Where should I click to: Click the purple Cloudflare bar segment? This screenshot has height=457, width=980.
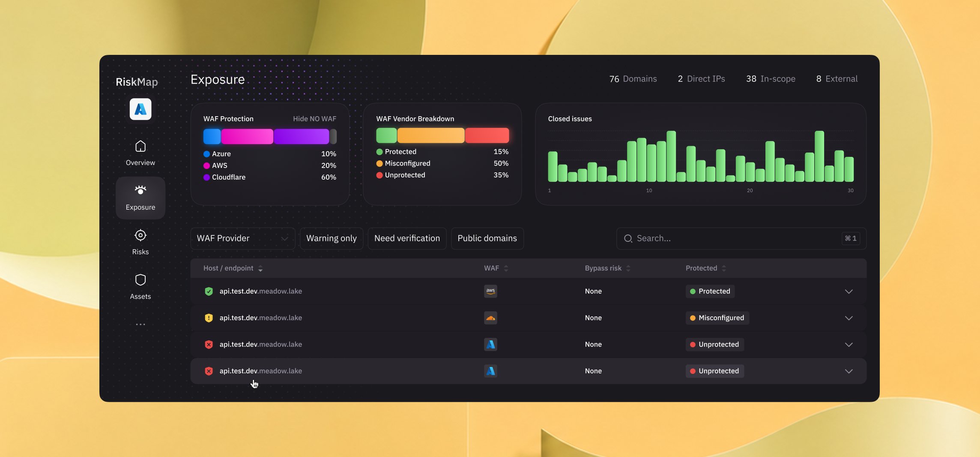(x=302, y=136)
